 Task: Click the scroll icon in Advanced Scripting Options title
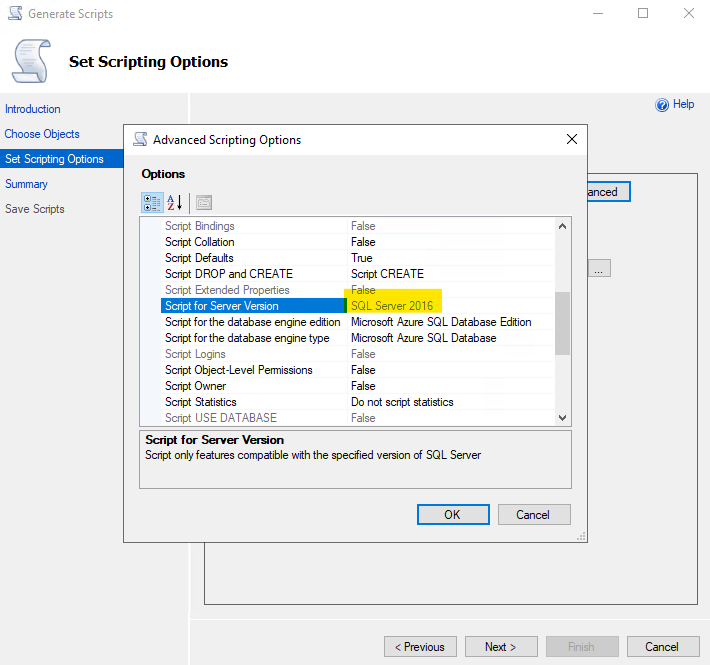click(x=140, y=139)
